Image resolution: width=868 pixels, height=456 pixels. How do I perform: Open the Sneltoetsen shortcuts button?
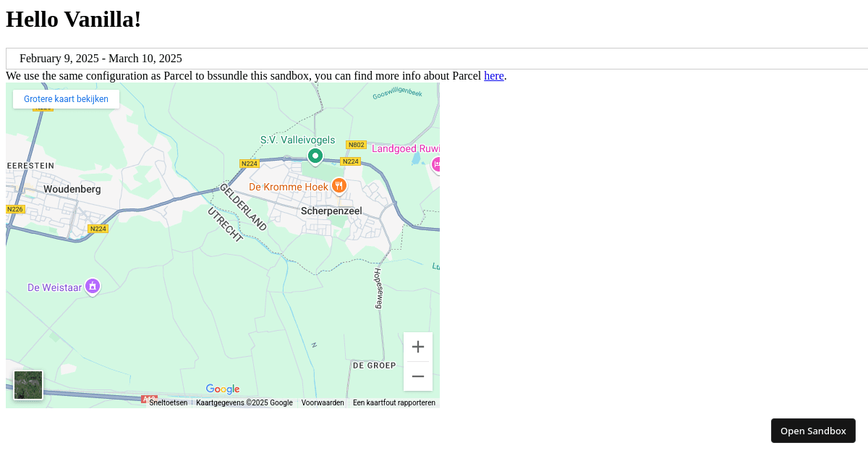tap(168, 403)
